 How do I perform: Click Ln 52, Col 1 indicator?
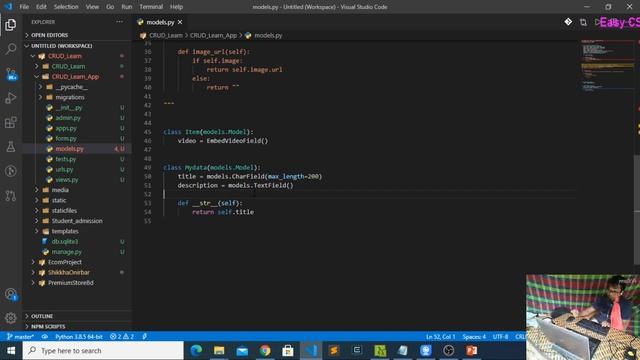tap(440, 337)
